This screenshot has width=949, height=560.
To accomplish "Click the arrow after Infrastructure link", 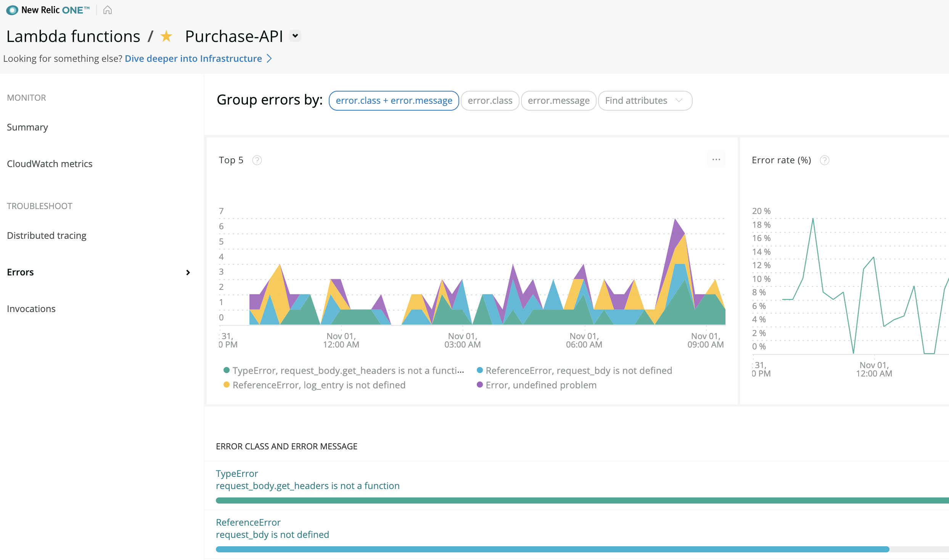I will (x=269, y=58).
